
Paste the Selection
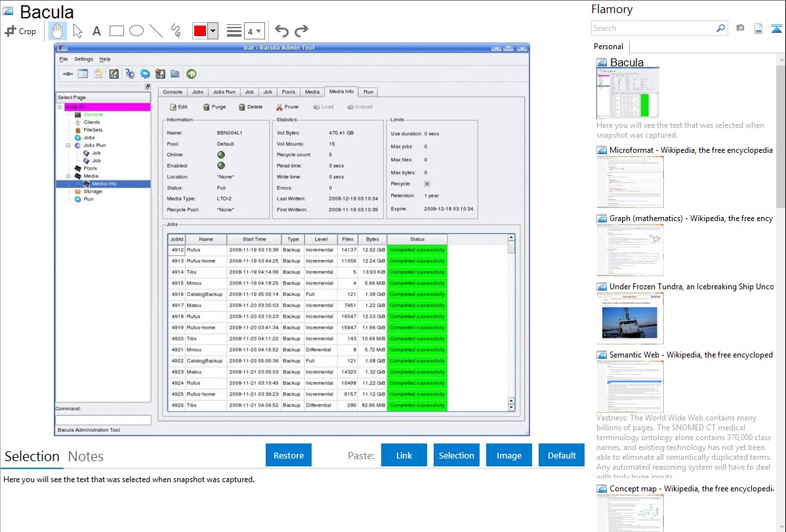pyautogui.click(x=456, y=455)
